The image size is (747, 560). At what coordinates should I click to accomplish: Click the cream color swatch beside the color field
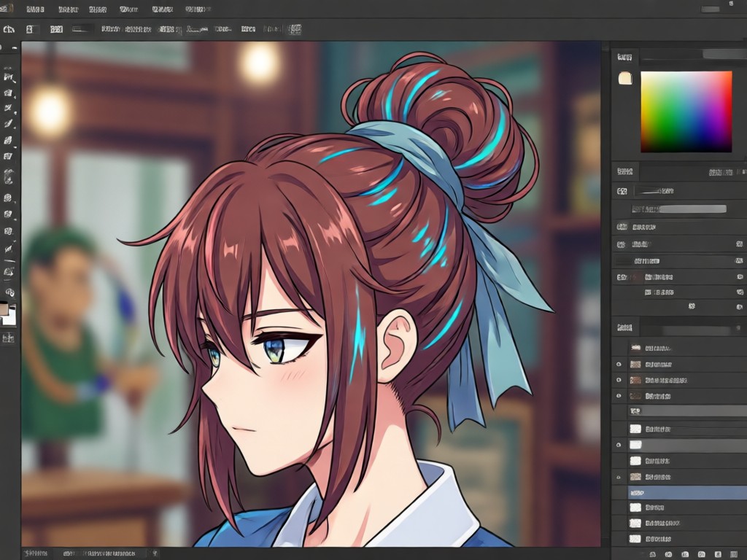pyautogui.click(x=625, y=78)
